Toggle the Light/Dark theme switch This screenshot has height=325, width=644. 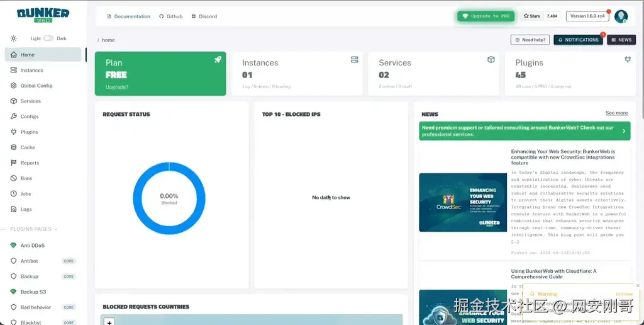[48, 38]
